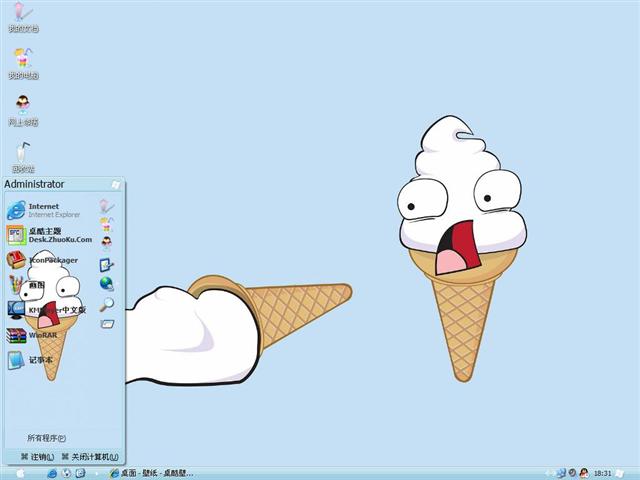
Task: Open 记事本 notepad from the start menu
Action: click(30, 360)
